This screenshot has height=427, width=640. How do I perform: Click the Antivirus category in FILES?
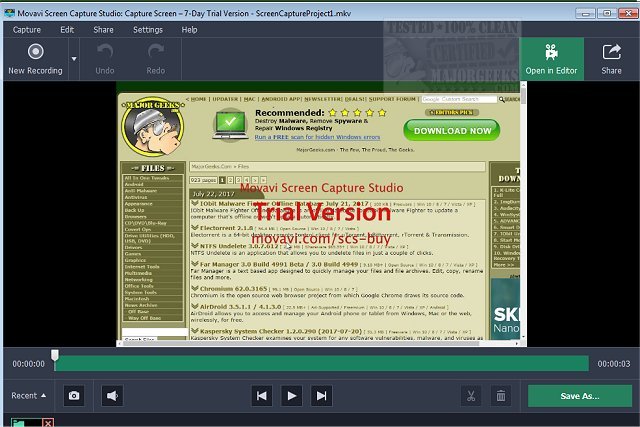[x=136, y=197]
